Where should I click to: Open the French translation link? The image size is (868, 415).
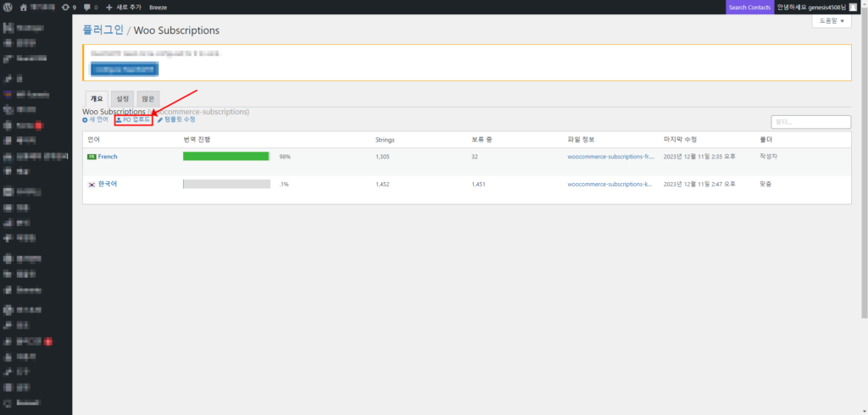(x=108, y=157)
